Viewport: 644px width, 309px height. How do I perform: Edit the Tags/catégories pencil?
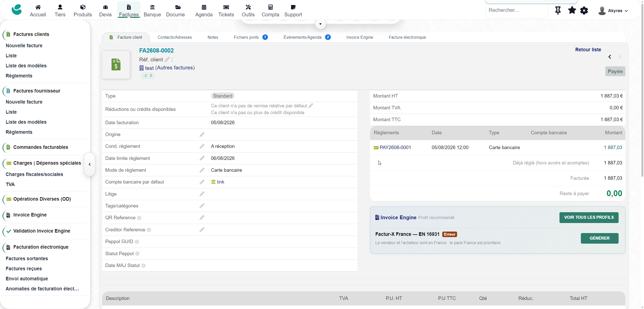202,206
